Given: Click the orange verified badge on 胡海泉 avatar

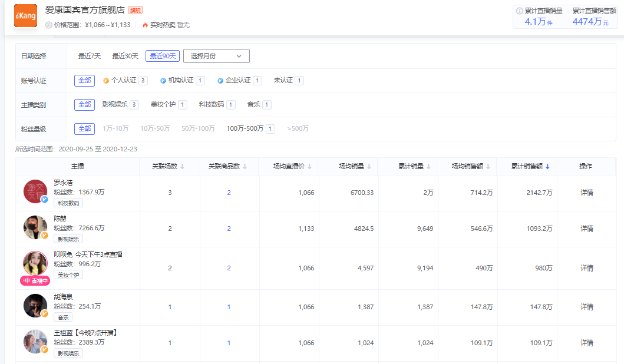Looking at the screenshot, I should pos(44,313).
